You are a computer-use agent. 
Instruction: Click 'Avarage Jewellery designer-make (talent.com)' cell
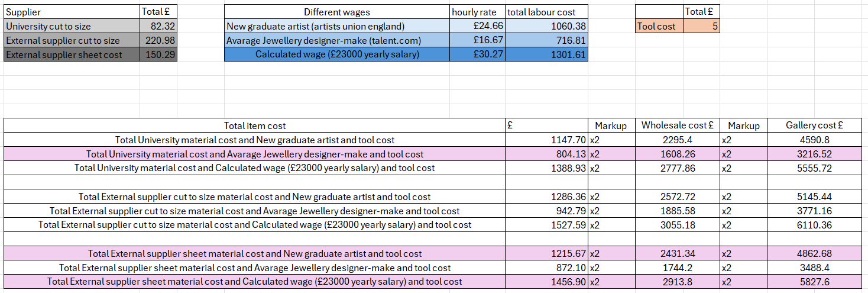pos(337,40)
